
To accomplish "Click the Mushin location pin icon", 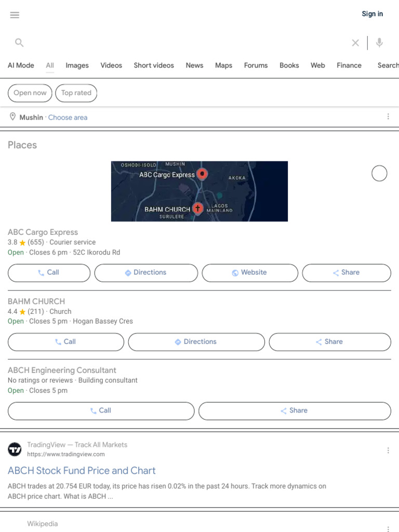I will 12,117.
